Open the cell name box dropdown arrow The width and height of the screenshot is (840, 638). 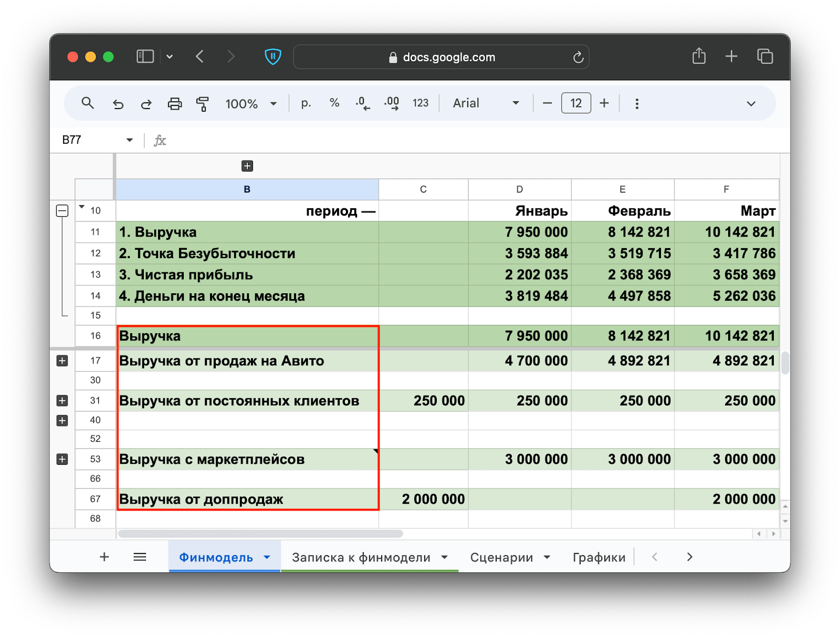129,140
